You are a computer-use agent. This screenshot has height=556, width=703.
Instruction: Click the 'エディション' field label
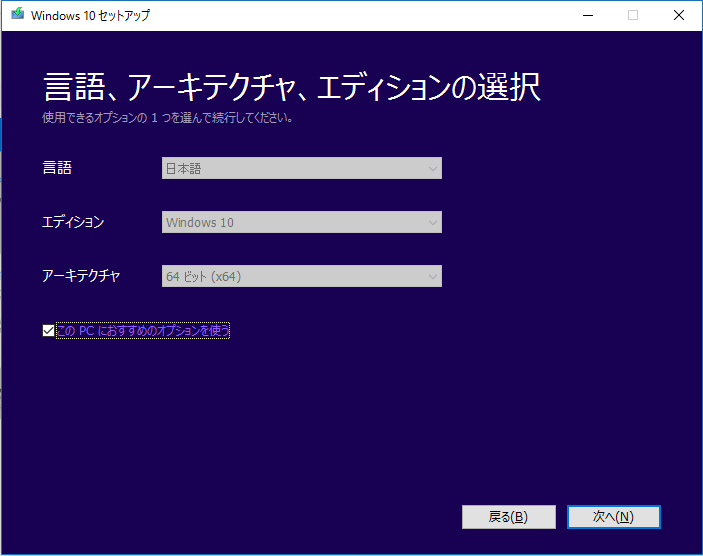73,222
